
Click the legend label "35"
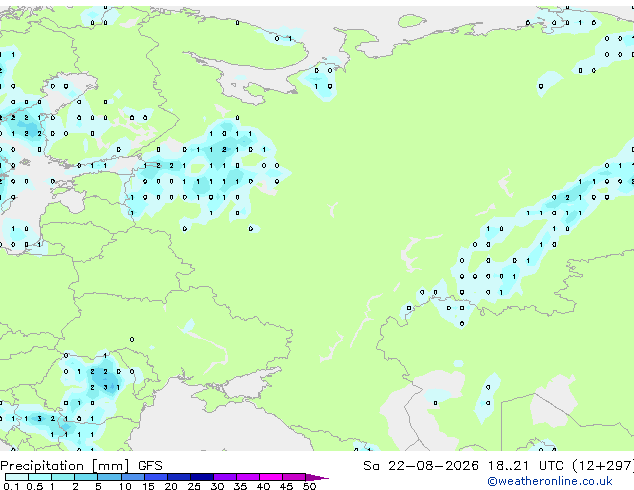point(240,486)
